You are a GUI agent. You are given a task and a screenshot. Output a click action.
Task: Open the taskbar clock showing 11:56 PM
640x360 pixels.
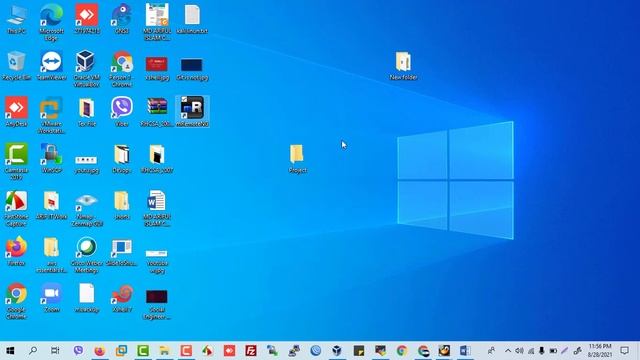pyautogui.click(x=600, y=351)
